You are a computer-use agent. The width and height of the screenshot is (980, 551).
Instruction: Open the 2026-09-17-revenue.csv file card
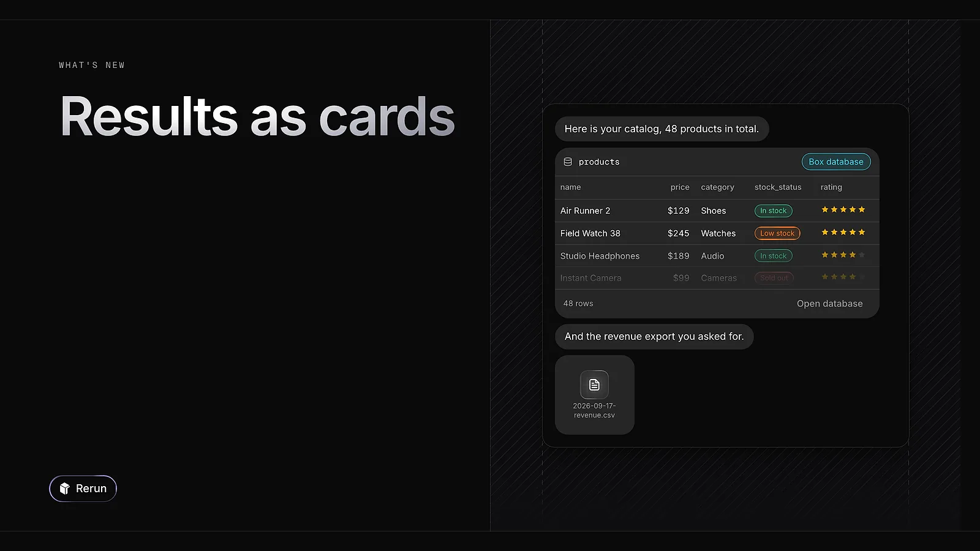click(x=594, y=395)
